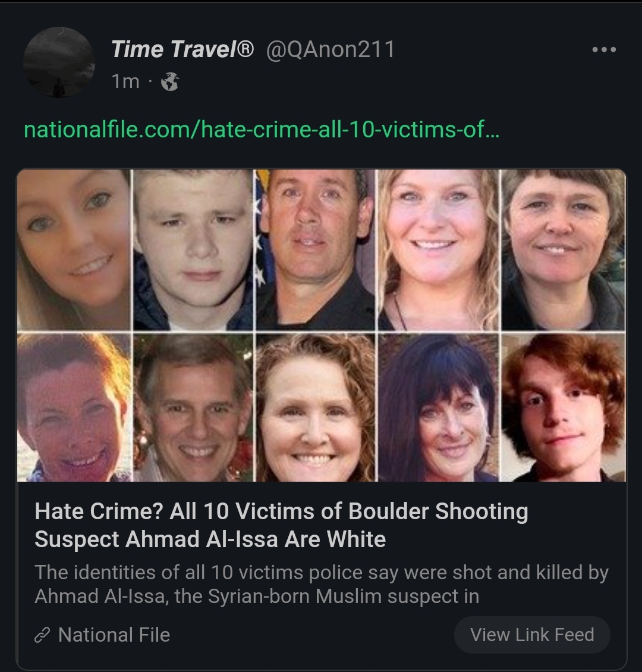Open the three-dot post options menu

point(604,50)
